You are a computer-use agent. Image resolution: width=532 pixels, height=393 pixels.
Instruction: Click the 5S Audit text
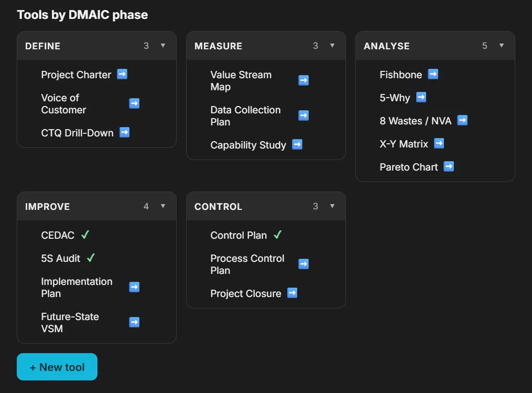point(61,259)
